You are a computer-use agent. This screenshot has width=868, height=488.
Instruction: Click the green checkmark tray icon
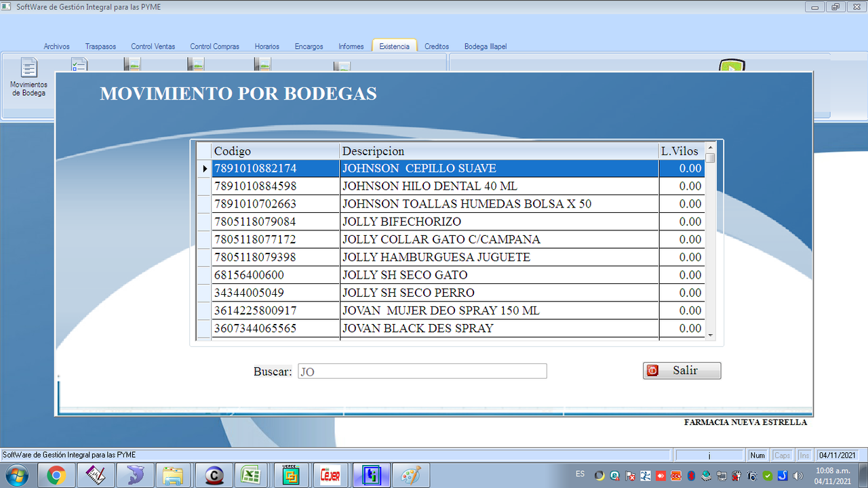(768, 476)
